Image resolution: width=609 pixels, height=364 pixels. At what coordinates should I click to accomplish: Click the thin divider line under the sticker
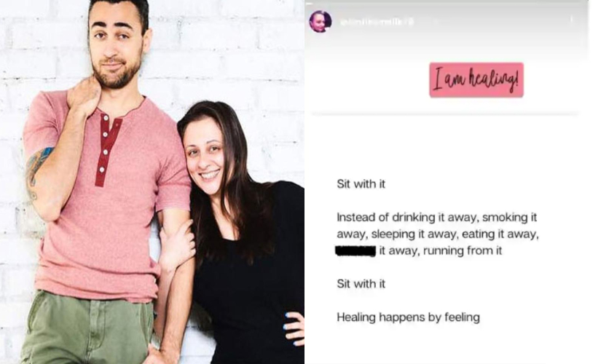(445, 114)
